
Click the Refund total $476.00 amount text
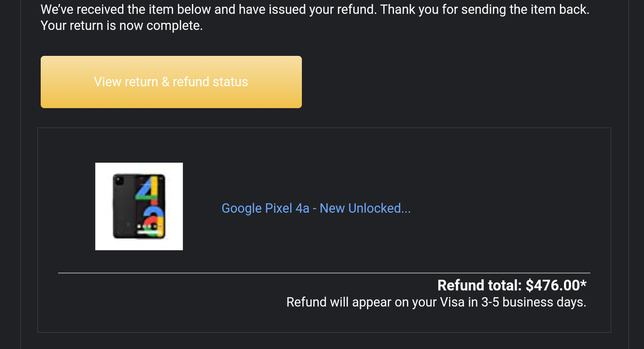coord(512,285)
